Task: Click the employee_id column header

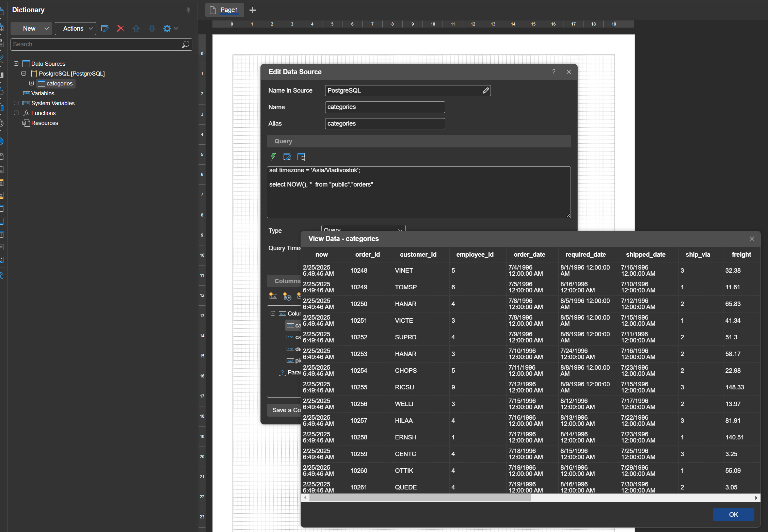Action: [475, 255]
